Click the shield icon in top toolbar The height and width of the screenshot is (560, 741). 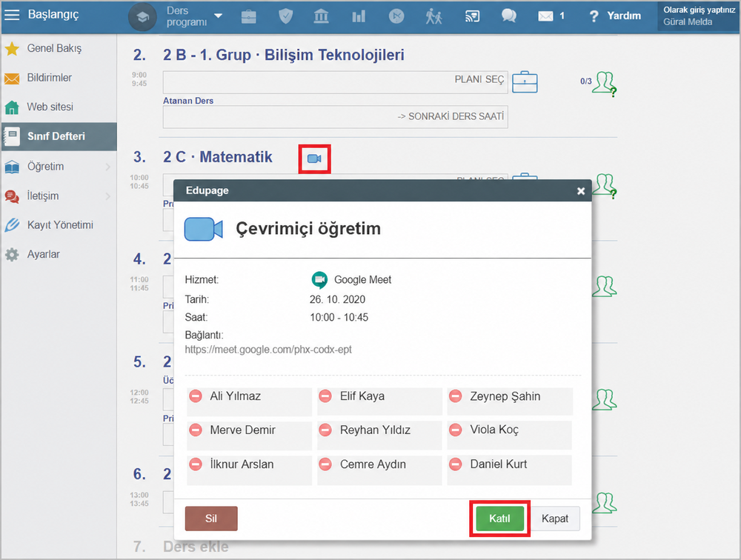tap(285, 16)
